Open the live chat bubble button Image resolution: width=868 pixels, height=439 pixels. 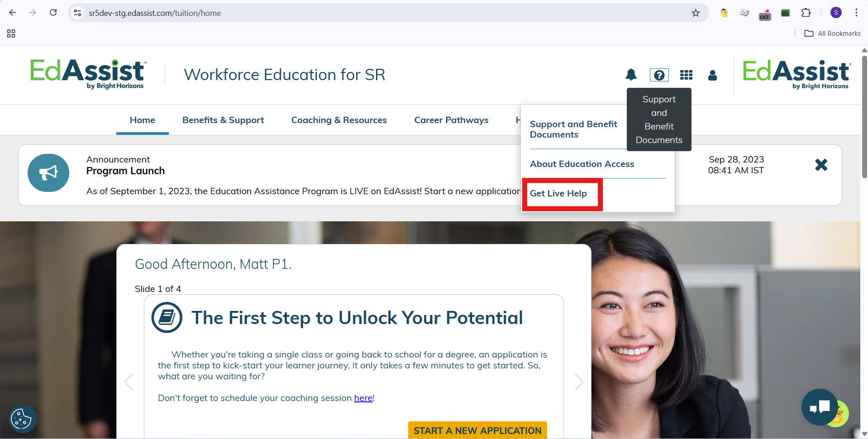[820, 407]
